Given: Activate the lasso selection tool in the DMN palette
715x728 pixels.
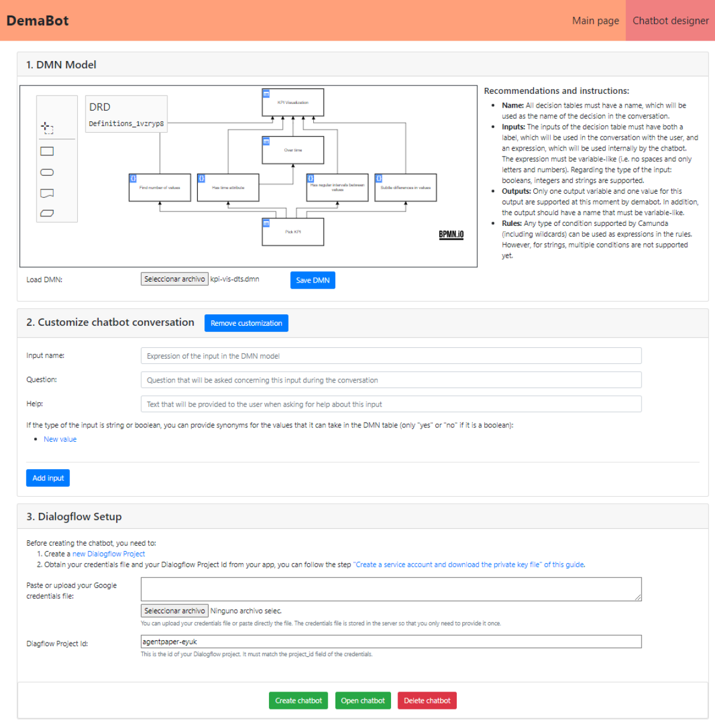Looking at the screenshot, I should pyautogui.click(x=47, y=127).
